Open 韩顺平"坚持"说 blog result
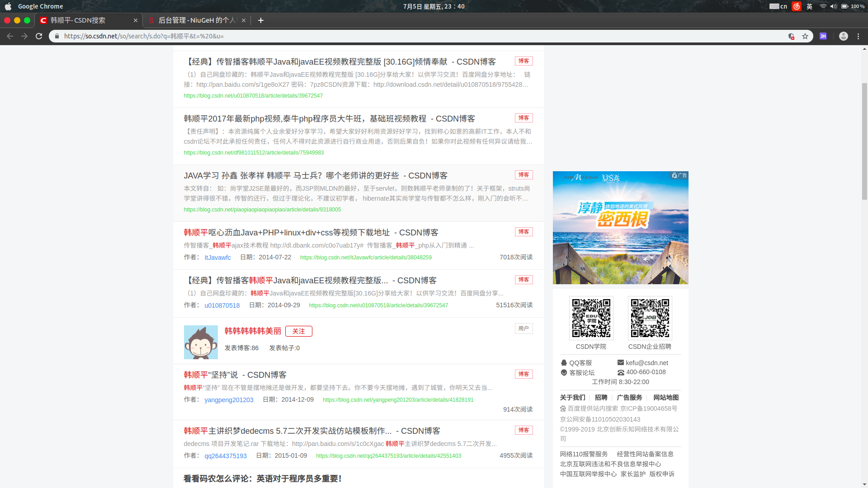This screenshot has width=868, height=488. (235, 375)
